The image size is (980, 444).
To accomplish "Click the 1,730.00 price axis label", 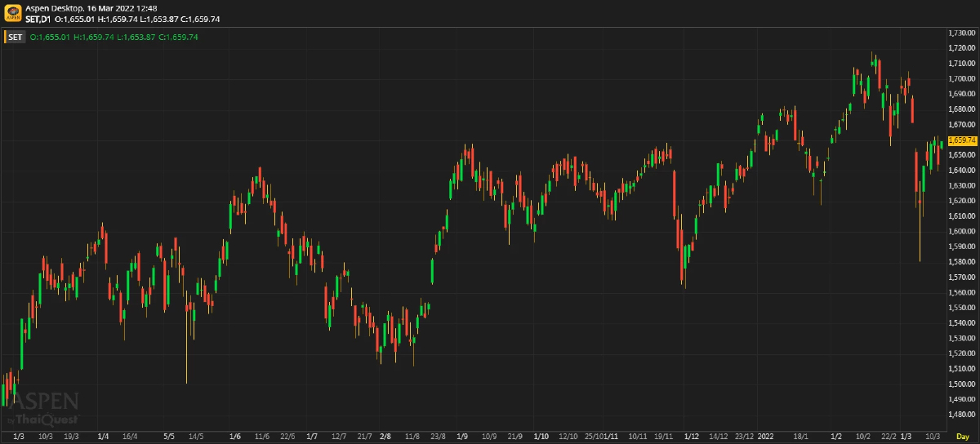I will pyautogui.click(x=964, y=33).
